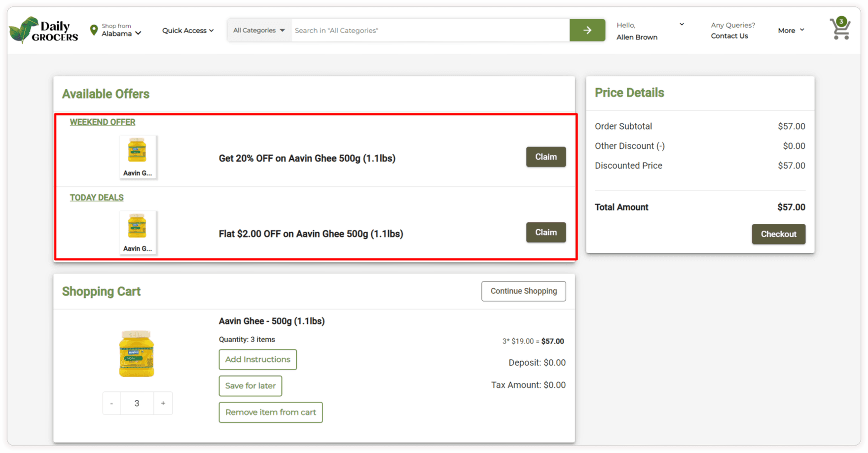Click the Available Offers heading
Image resolution: width=868 pixels, height=453 pixels.
point(106,94)
